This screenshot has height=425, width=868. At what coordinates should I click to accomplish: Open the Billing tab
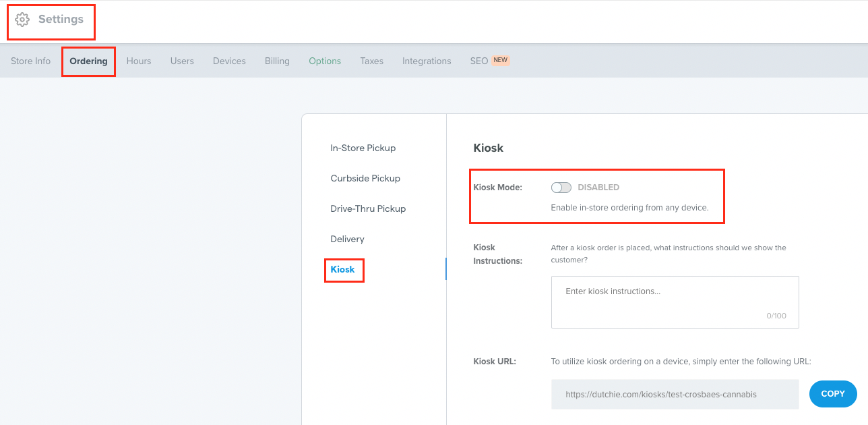coord(277,61)
